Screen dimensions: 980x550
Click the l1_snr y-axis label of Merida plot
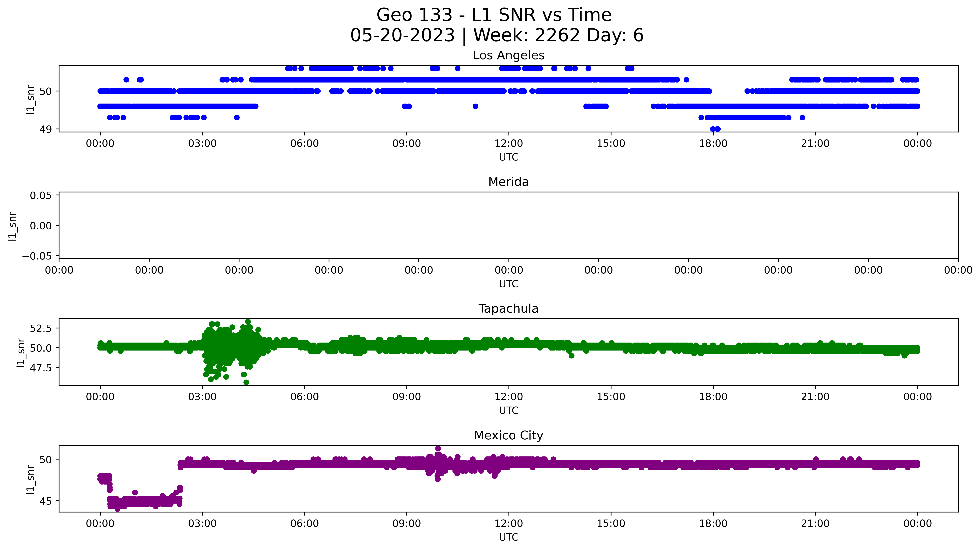point(13,226)
